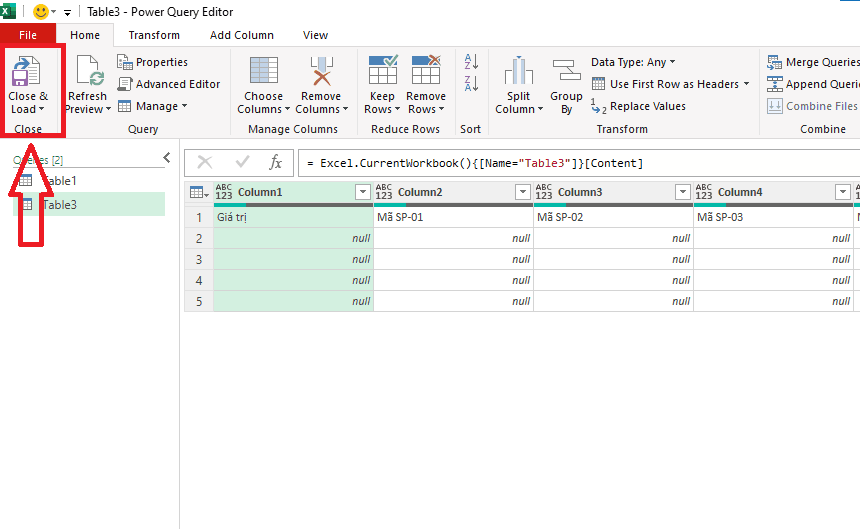Collapse the Queries pane with the chevron
This screenshot has height=529, width=860.
point(167,158)
